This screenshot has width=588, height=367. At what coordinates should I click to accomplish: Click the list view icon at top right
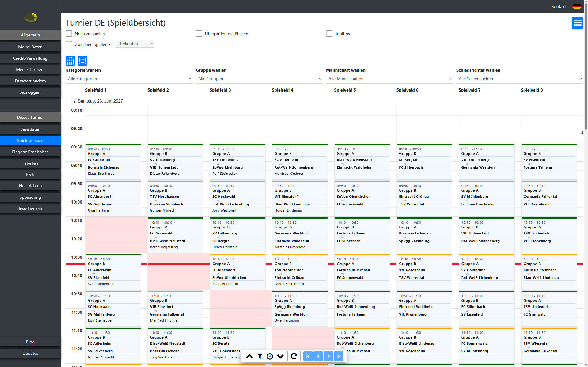[577, 23]
